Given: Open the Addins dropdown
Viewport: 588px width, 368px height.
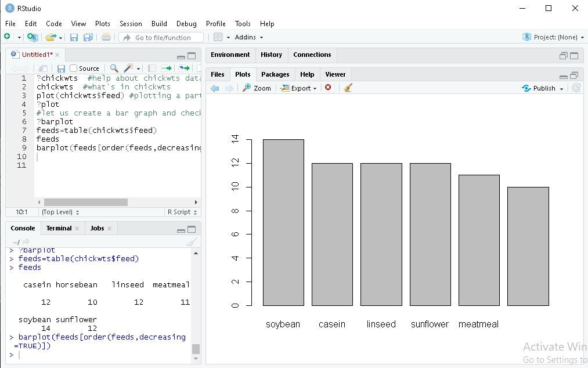Looking at the screenshot, I should (249, 37).
